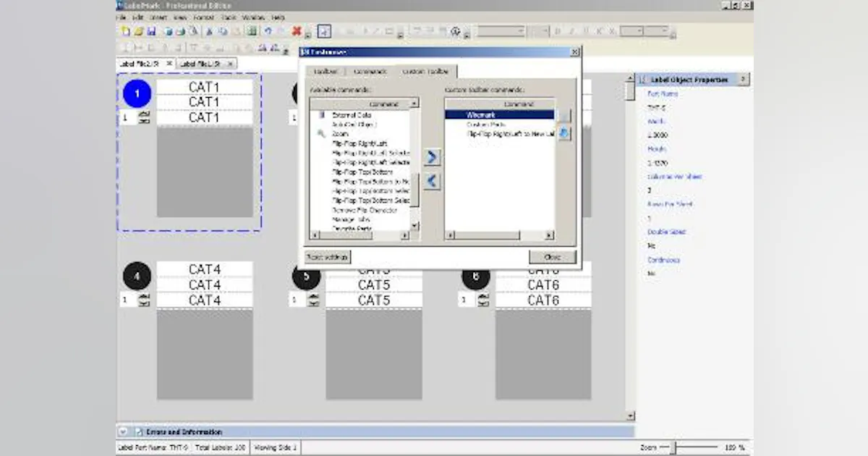Click copies stepper beside label 1

(144, 117)
